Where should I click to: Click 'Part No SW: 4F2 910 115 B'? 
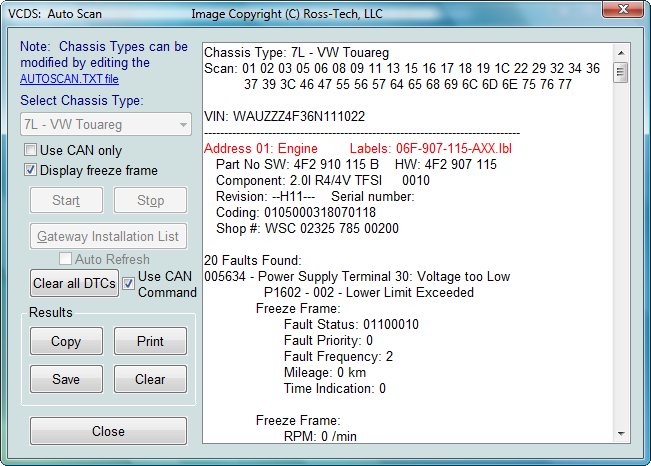coord(297,164)
